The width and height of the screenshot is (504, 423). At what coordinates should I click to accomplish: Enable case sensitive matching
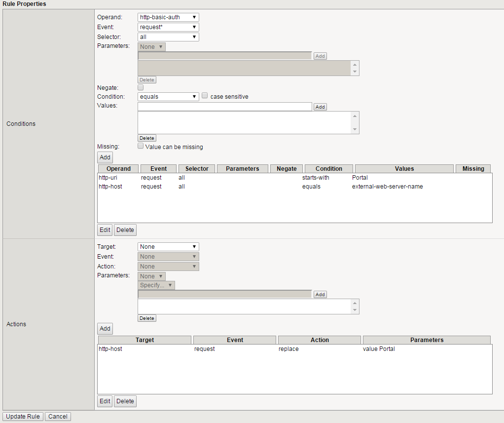pos(205,95)
